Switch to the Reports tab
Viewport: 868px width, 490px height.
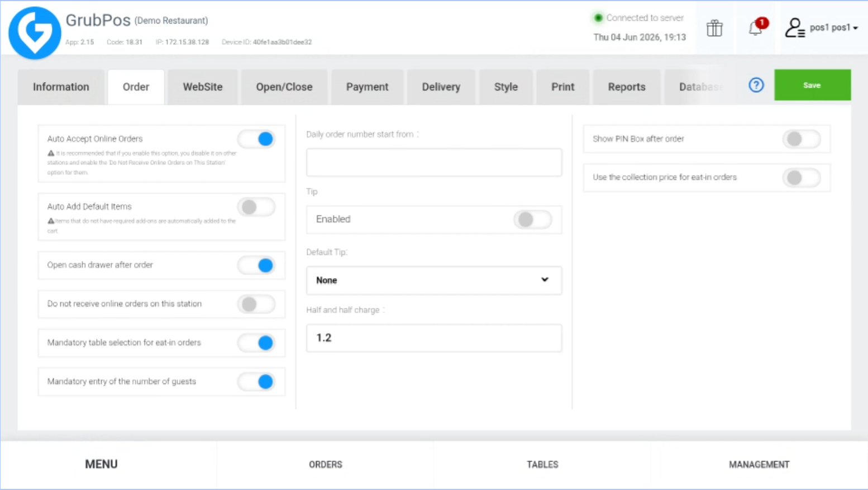click(x=627, y=87)
